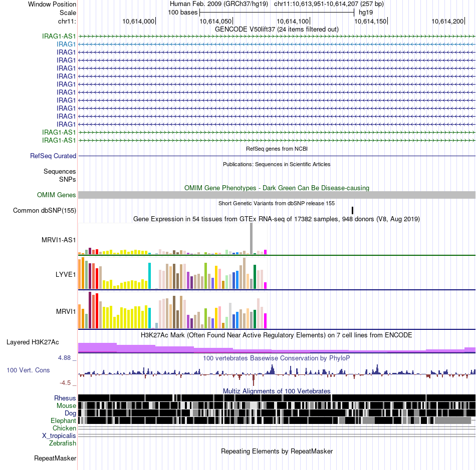Click the X_tropicalis alignment label

[x=59, y=436]
